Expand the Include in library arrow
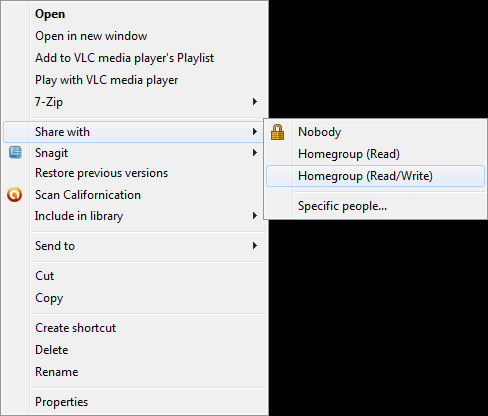The image size is (488, 416). click(x=255, y=216)
